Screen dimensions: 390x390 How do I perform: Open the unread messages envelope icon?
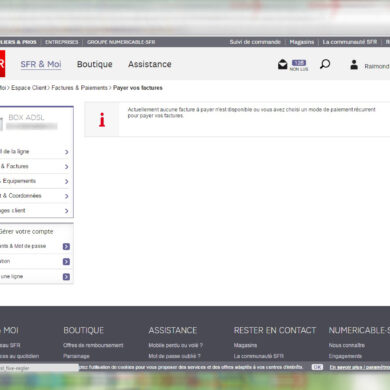coord(283,64)
